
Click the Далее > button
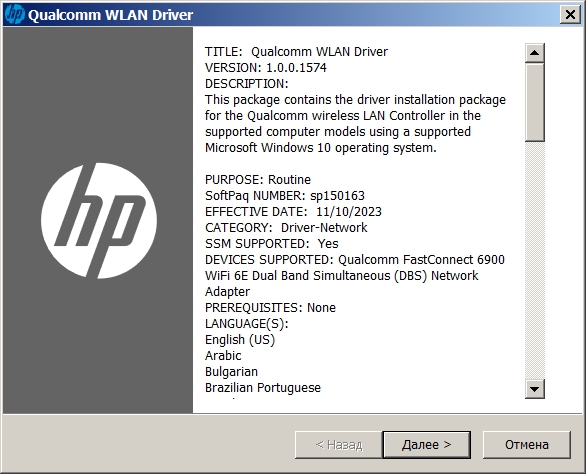[x=426, y=444]
